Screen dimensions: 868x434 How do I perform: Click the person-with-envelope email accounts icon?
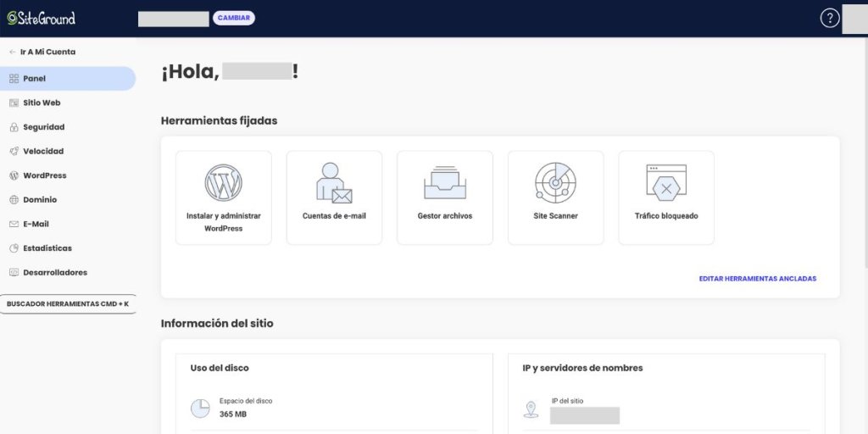pyautogui.click(x=334, y=183)
